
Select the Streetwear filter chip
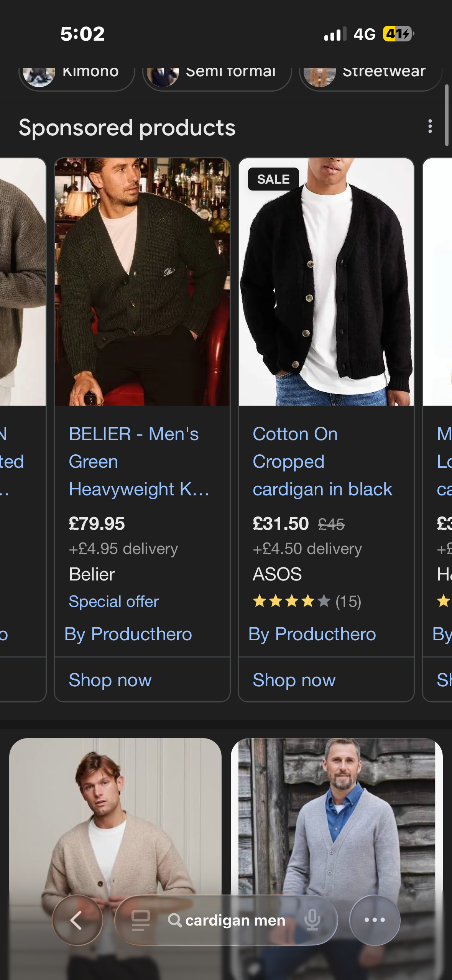click(370, 74)
